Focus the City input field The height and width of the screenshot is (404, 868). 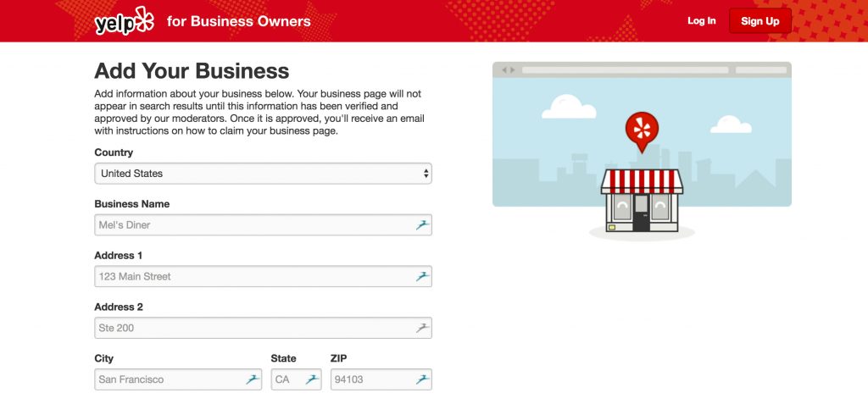tap(178, 379)
